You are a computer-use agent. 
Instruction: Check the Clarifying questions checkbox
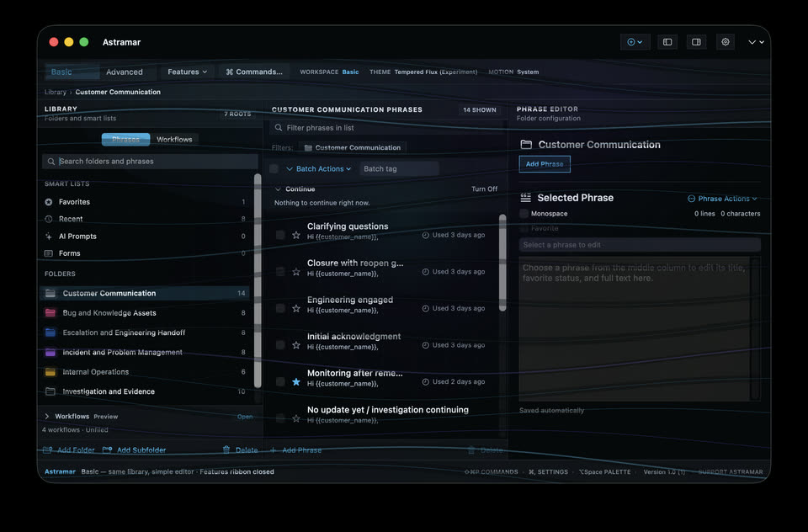280,235
